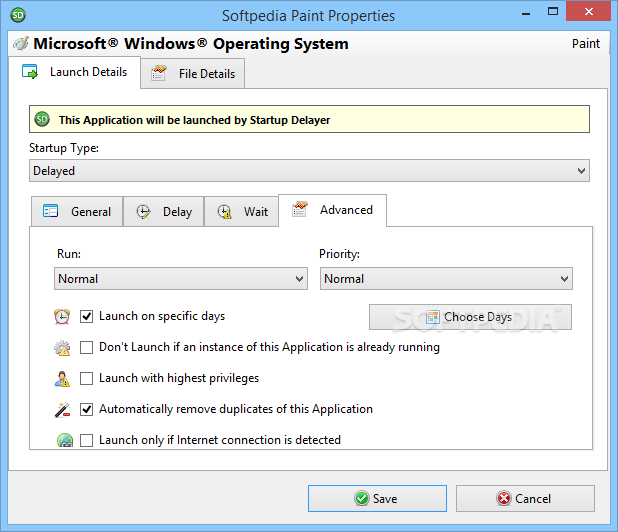Check Launch only if Internet connection is detected
This screenshot has width=618, height=532.
[86, 440]
